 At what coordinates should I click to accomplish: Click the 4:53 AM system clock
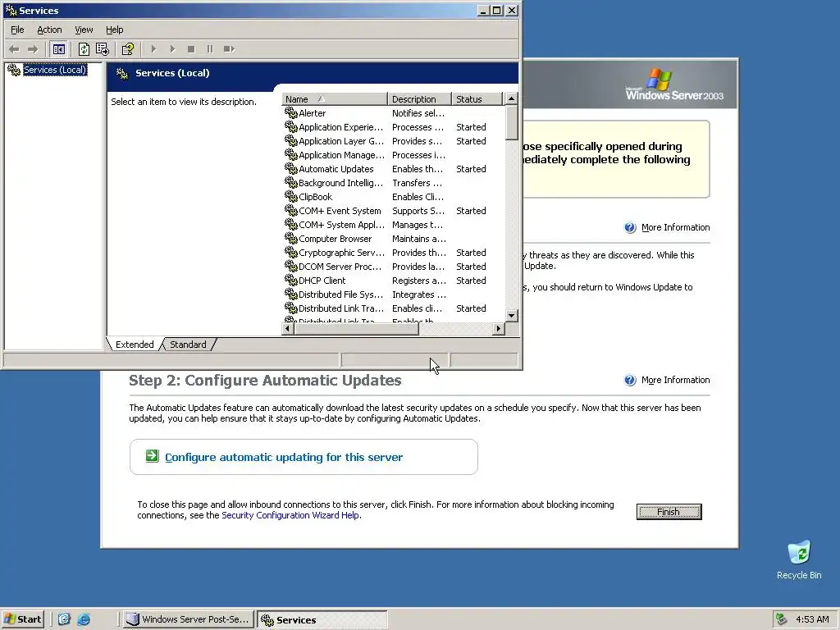pos(812,619)
